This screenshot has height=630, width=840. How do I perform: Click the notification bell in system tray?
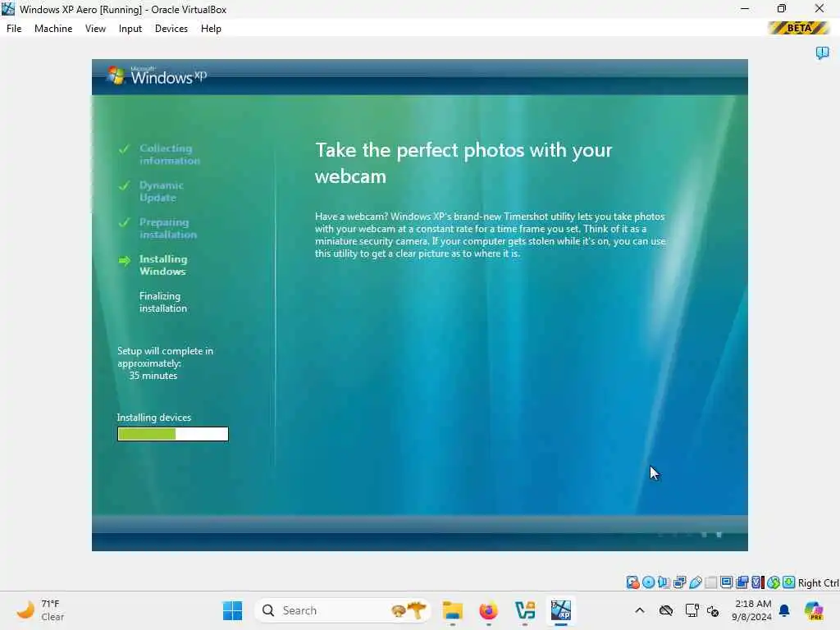(784, 610)
